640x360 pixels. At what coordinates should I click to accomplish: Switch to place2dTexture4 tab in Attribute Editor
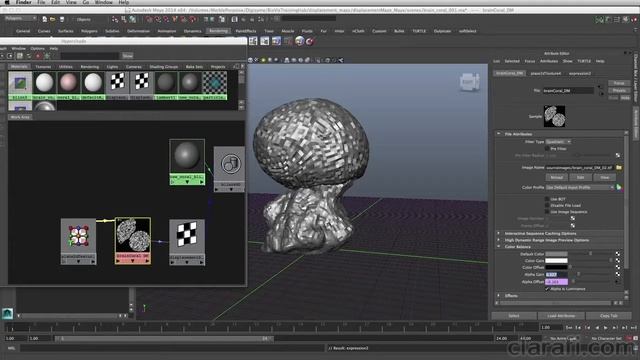546,73
